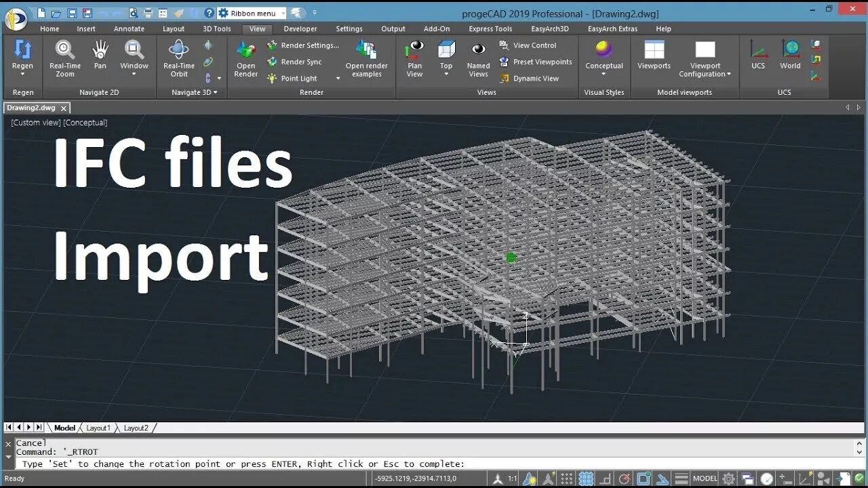Expand the Top view dropdown

coord(446,74)
